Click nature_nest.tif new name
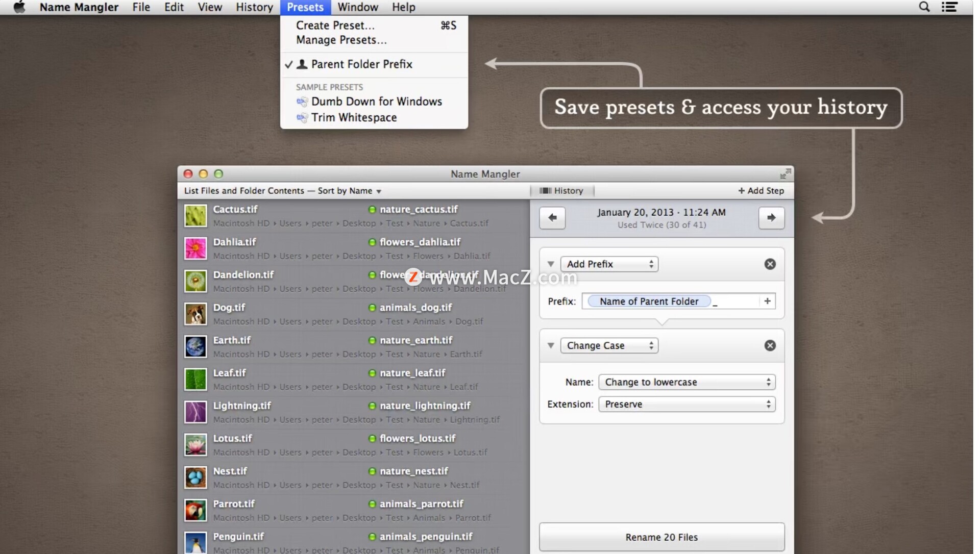980x554 pixels. (x=414, y=471)
